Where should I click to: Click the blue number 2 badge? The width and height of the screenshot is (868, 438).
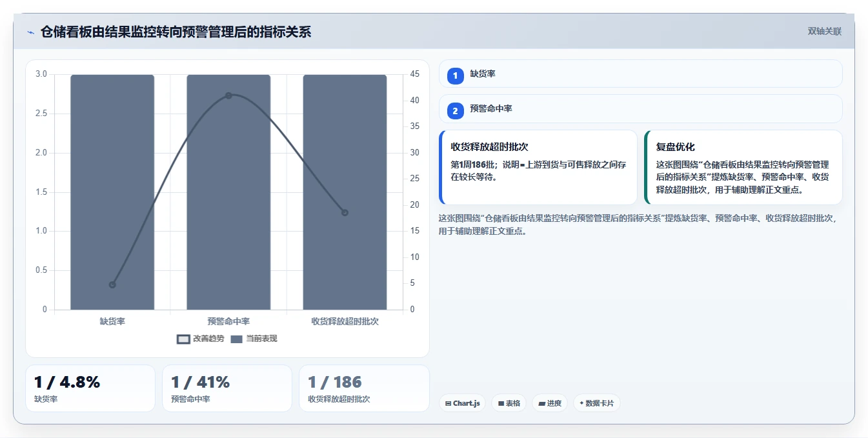click(x=456, y=111)
